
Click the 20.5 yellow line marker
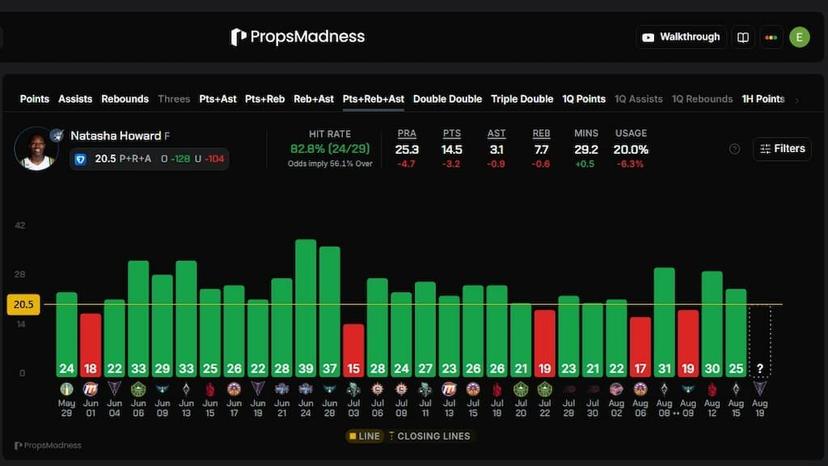pyautogui.click(x=23, y=304)
